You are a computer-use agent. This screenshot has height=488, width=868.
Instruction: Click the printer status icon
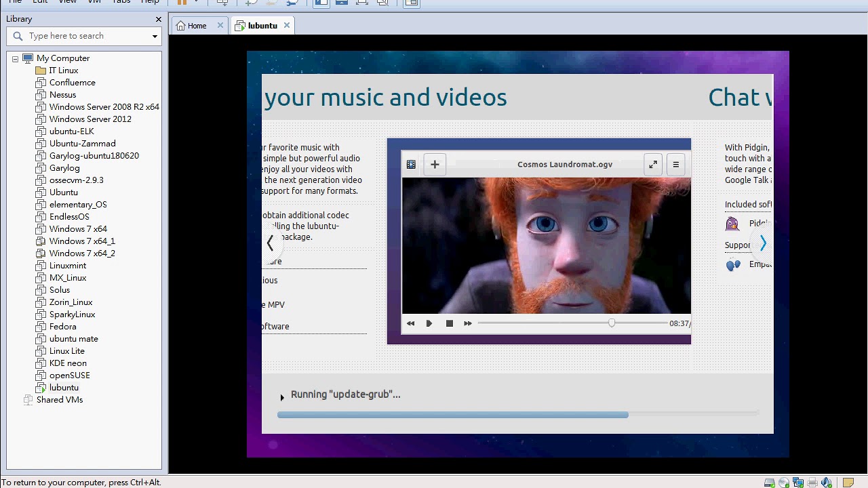(x=812, y=483)
